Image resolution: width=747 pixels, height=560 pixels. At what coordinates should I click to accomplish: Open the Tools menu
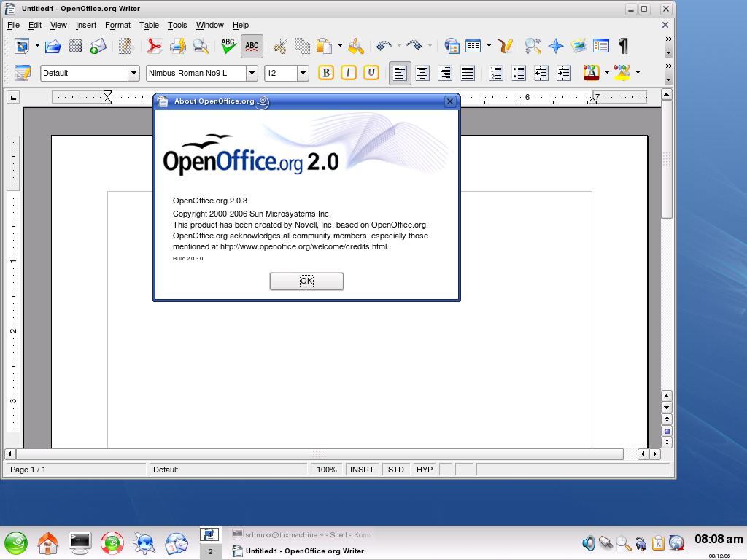tap(177, 26)
